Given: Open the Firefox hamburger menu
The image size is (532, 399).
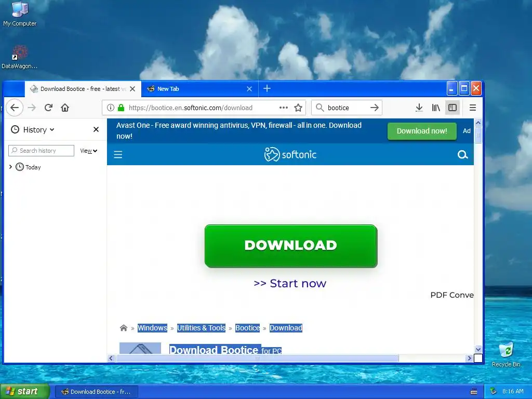Looking at the screenshot, I should point(472,108).
